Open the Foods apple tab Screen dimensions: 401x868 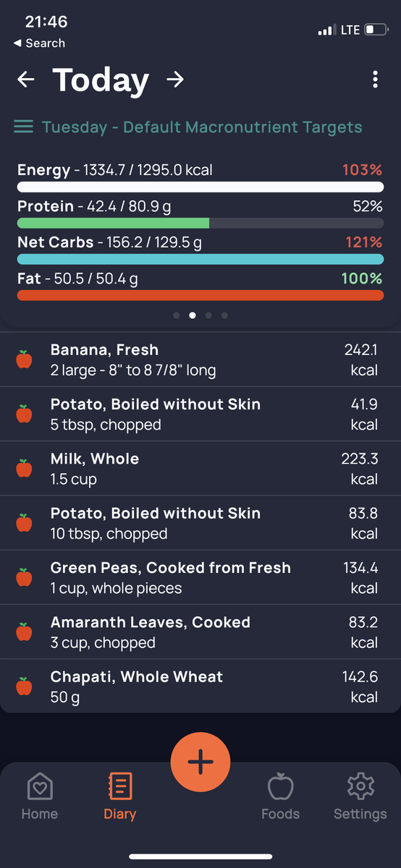(x=280, y=796)
